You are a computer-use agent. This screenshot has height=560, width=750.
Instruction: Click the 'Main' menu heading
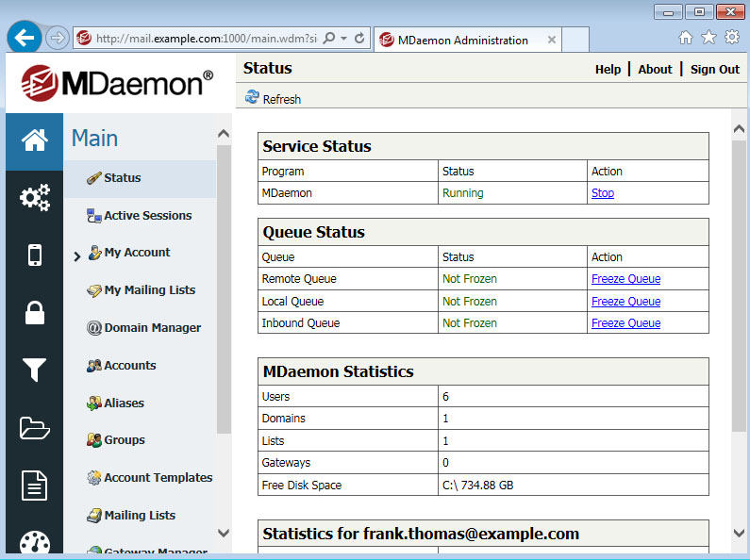94,138
